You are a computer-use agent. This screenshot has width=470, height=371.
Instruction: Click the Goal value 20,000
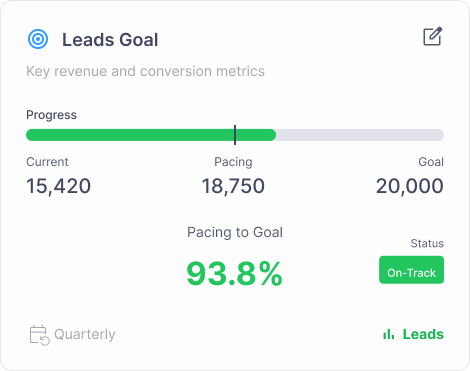[x=410, y=186]
